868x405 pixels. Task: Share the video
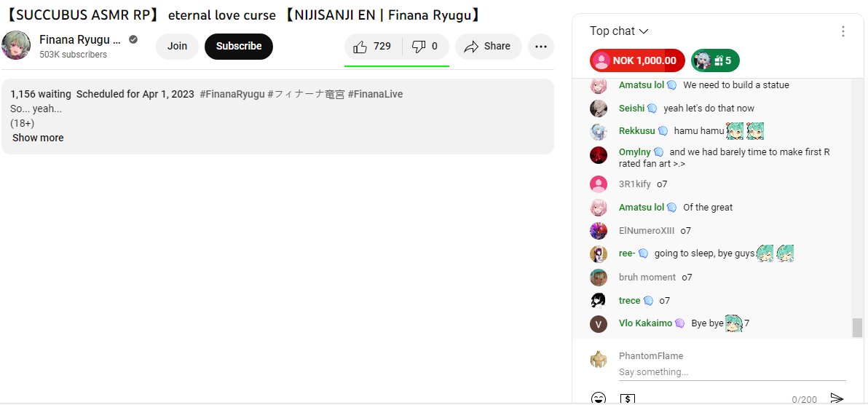pos(488,47)
